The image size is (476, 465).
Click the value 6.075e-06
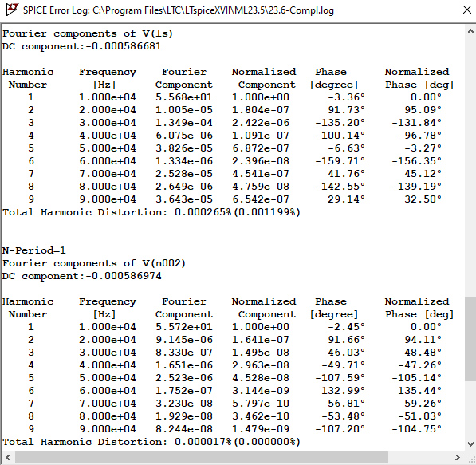click(x=184, y=136)
